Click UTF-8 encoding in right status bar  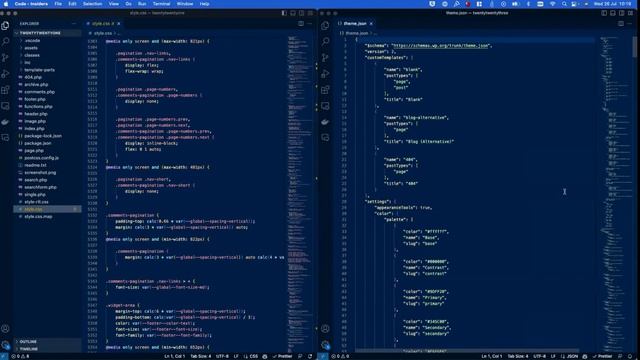(x=540, y=356)
